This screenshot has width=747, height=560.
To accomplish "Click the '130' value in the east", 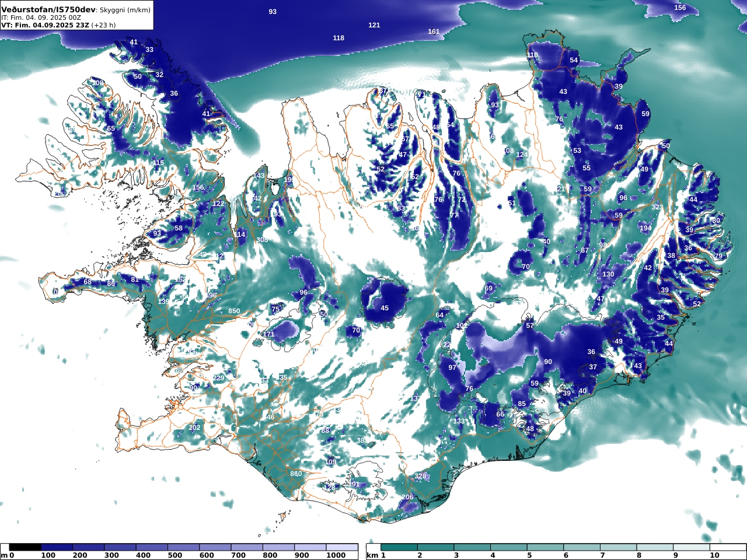I will tap(608, 274).
